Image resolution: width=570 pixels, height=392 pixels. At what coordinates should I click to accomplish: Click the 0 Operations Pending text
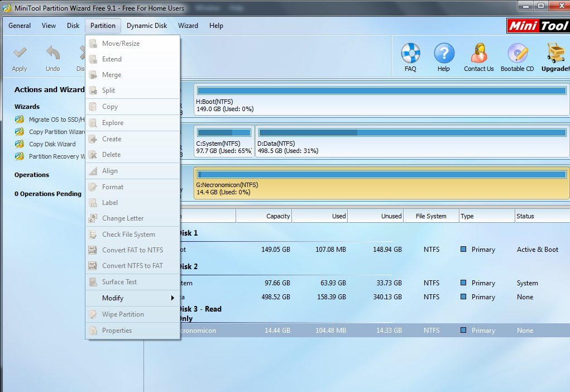point(48,194)
